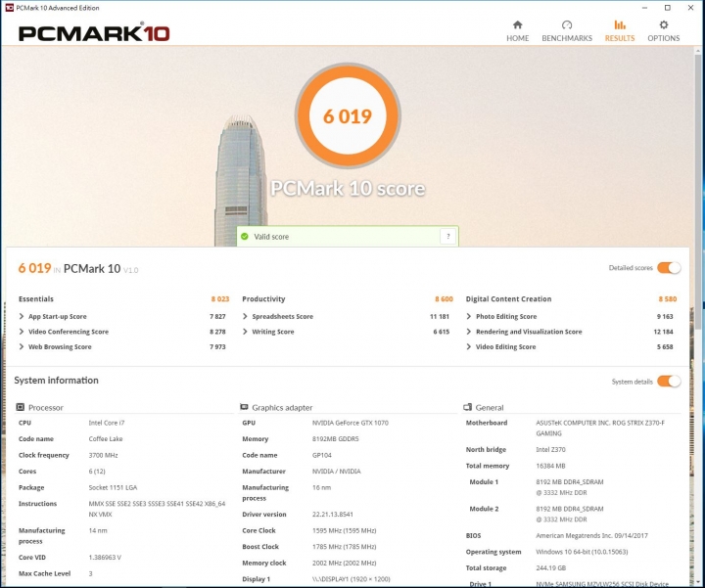
Task: Open the HOME tab with house icon
Action: [518, 31]
